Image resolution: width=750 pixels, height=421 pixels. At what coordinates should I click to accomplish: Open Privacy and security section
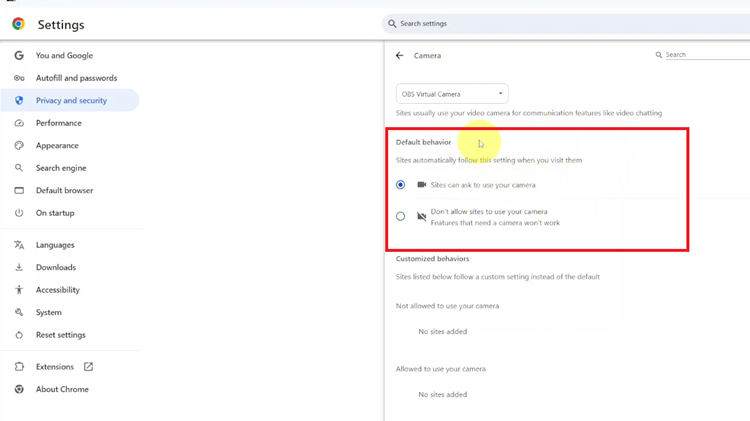71,100
